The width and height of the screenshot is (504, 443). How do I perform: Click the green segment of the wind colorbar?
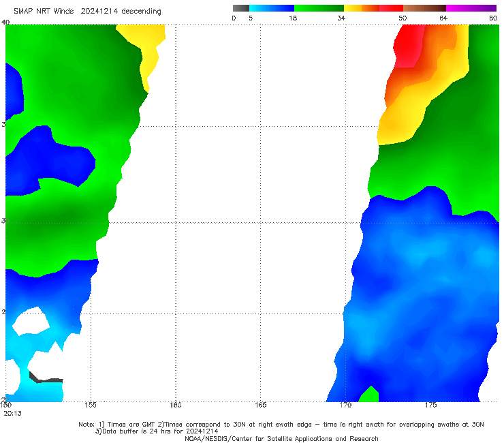coord(319,8)
